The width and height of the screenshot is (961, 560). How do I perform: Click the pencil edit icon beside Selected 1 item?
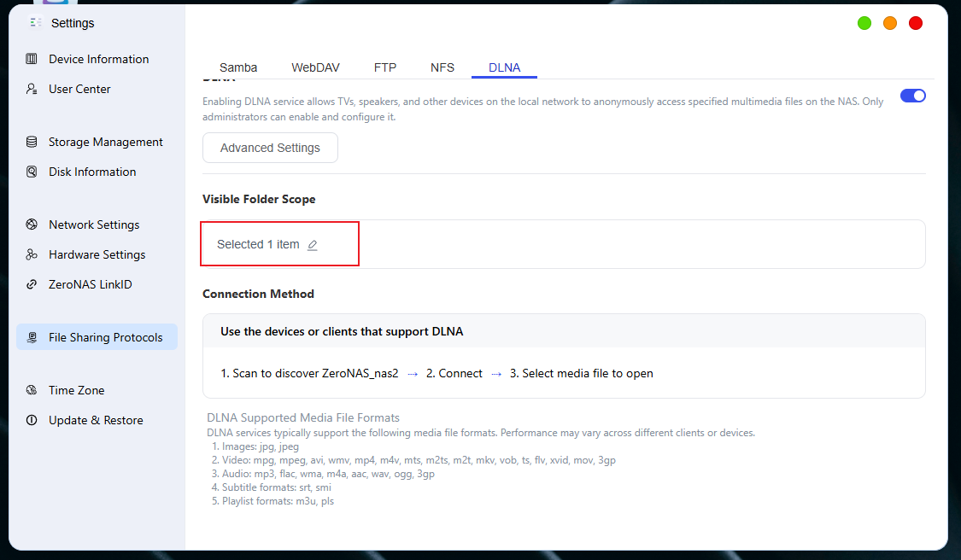click(313, 245)
